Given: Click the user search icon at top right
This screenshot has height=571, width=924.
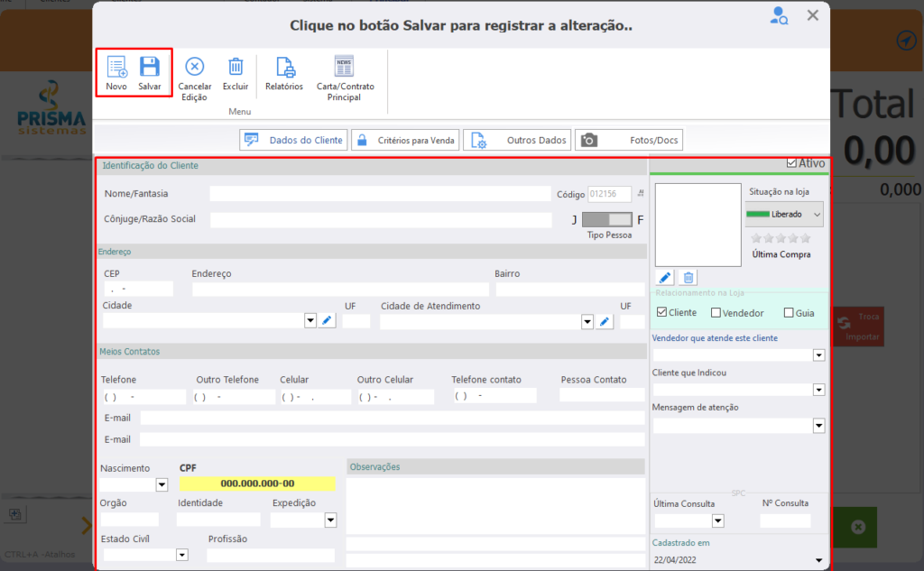Looking at the screenshot, I should (779, 16).
